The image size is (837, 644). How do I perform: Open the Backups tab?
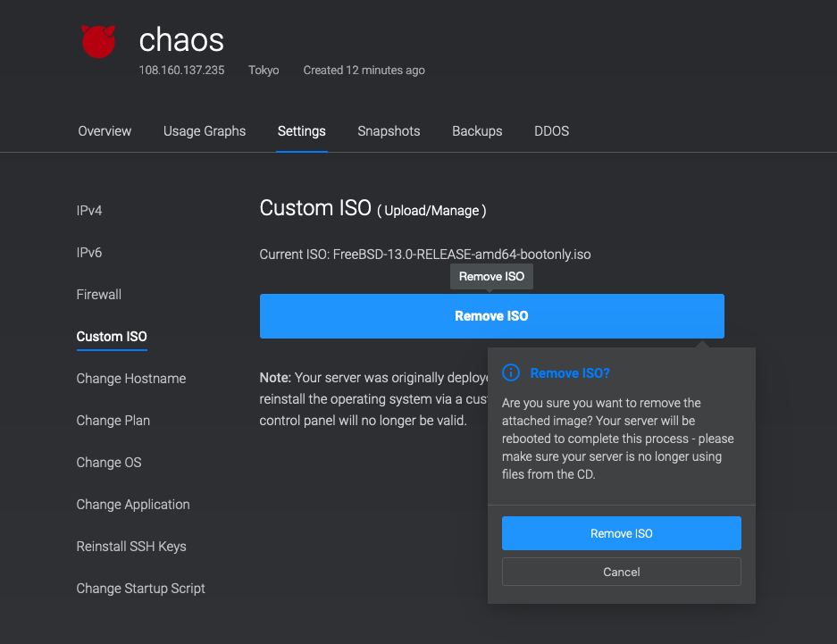[477, 131]
